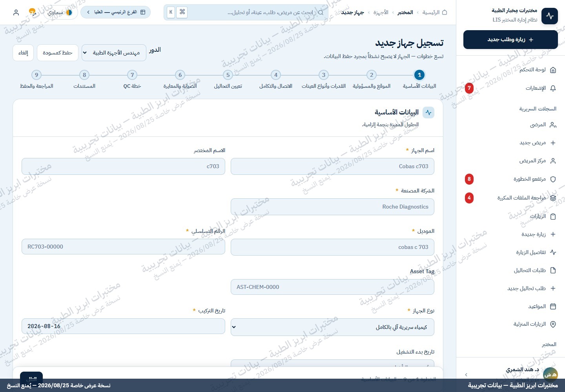Go to step 2 الموقع والمسؤولية

[x=372, y=79]
